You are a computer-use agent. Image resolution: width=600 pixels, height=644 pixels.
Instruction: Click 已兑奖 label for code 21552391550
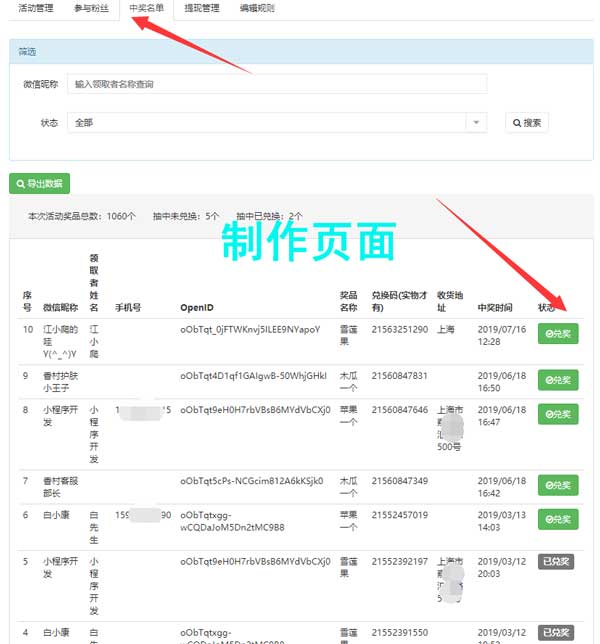[x=556, y=632]
